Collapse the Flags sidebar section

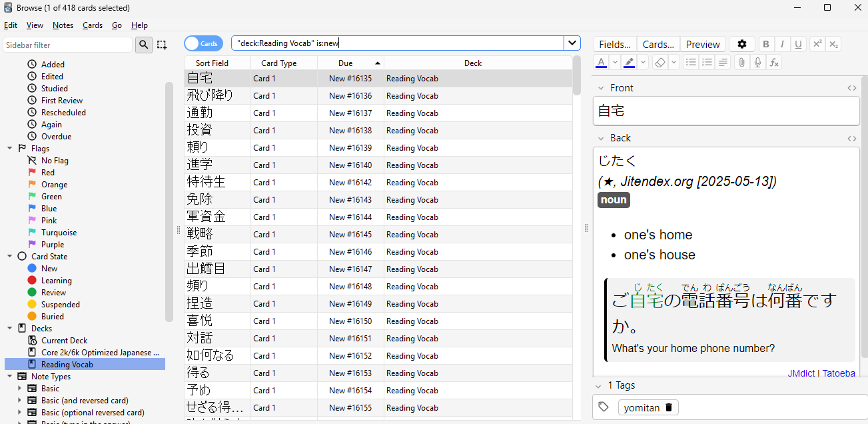[x=10, y=149]
